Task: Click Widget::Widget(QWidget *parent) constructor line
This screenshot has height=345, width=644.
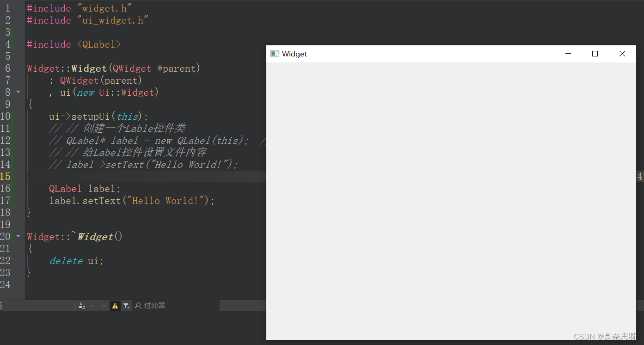Action: pos(114,68)
